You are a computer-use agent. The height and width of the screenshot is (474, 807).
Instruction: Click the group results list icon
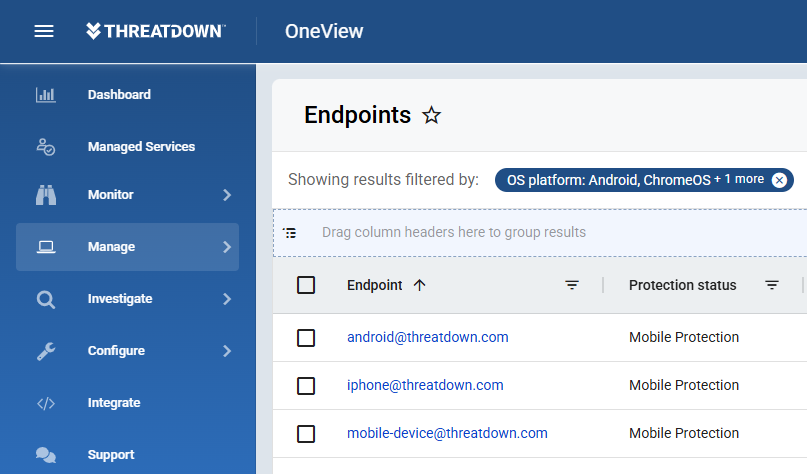(290, 233)
